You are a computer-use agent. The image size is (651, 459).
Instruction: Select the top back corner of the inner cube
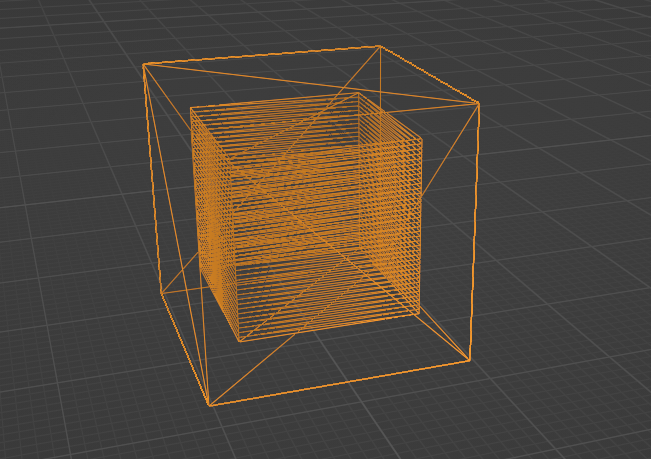pos(358,94)
